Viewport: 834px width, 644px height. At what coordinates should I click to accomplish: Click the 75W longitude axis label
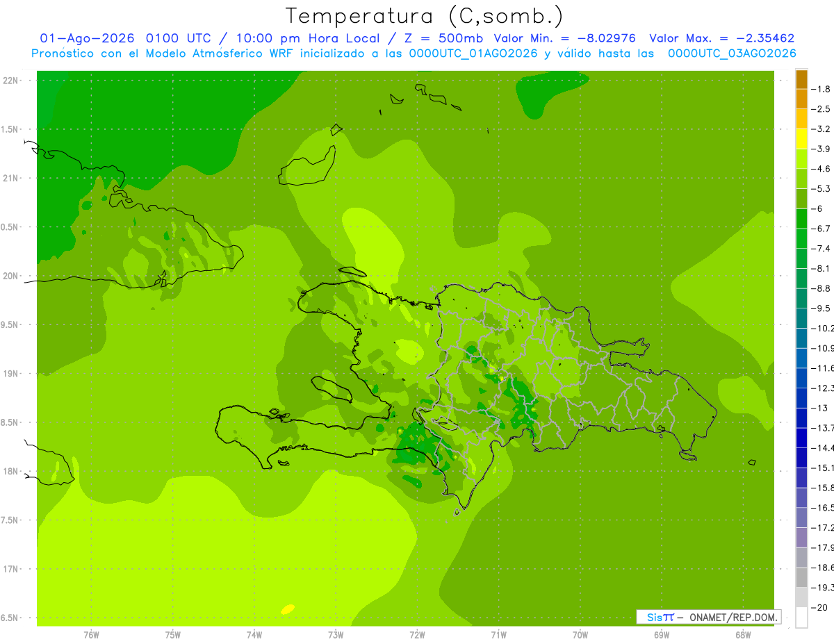click(x=173, y=635)
